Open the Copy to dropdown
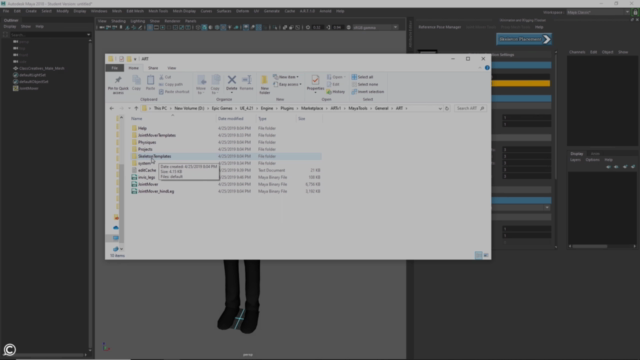This screenshot has width=640, height=360. pos(215,84)
